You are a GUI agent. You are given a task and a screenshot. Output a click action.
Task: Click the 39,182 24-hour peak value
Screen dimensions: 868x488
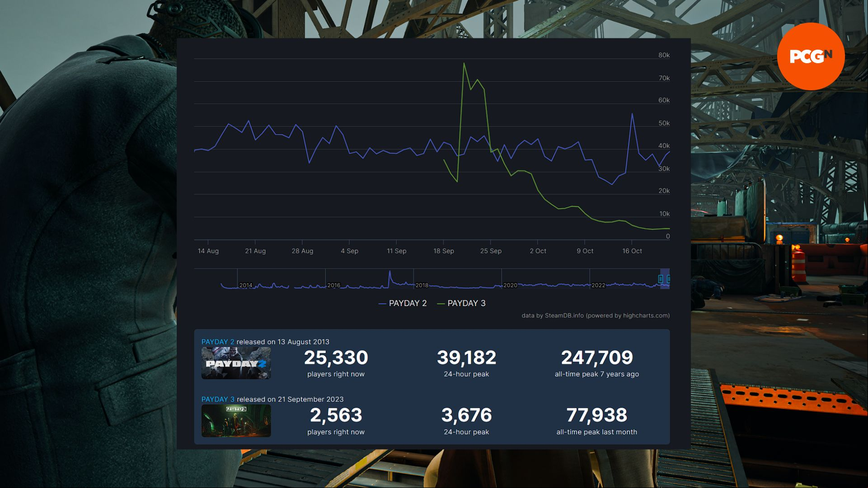(x=466, y=358)
